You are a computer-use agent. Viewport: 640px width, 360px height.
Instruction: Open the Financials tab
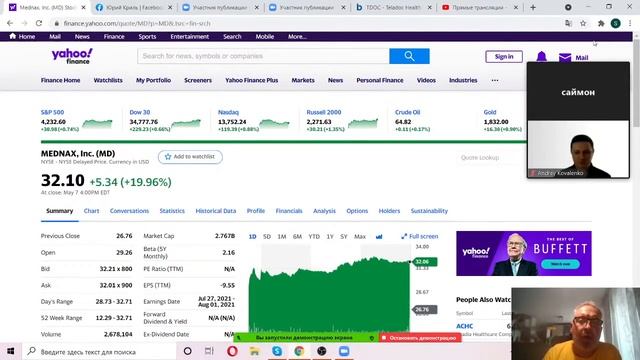point(289,211)
